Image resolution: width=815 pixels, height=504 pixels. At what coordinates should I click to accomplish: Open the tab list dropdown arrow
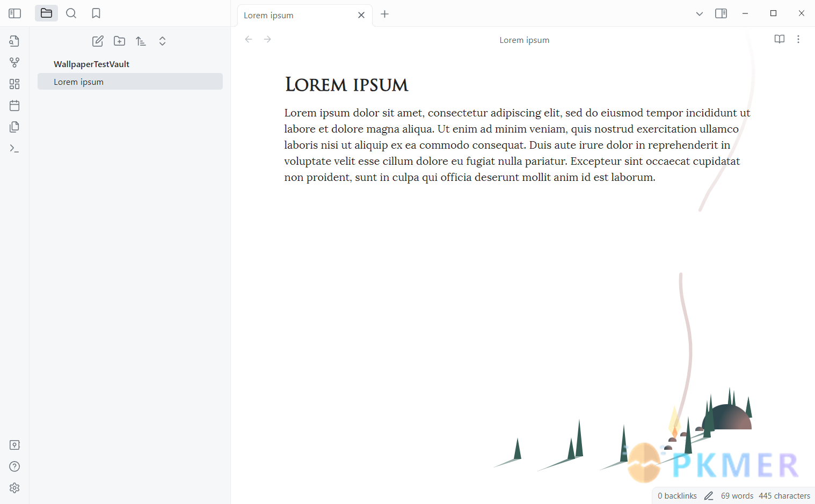click(699, 14)
